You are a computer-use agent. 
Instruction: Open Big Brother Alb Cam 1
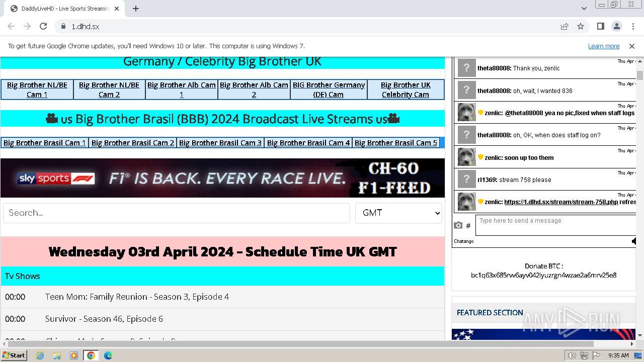[181, 89]
